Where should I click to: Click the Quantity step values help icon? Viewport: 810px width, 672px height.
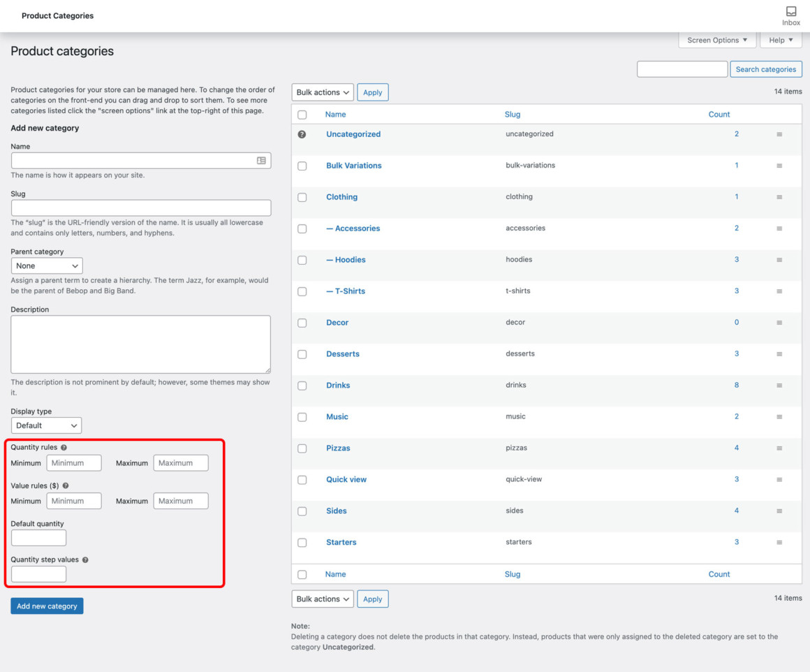coord(84,560)
